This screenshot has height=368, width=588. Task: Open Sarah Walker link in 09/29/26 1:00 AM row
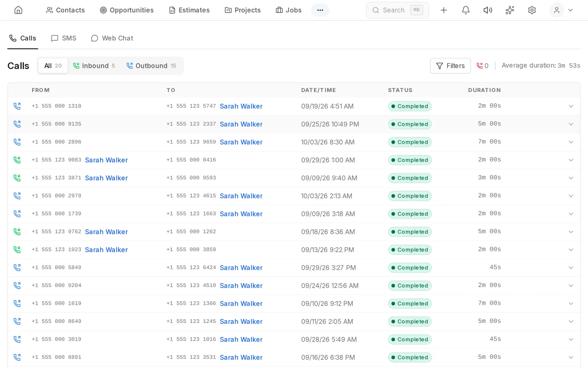106,160
